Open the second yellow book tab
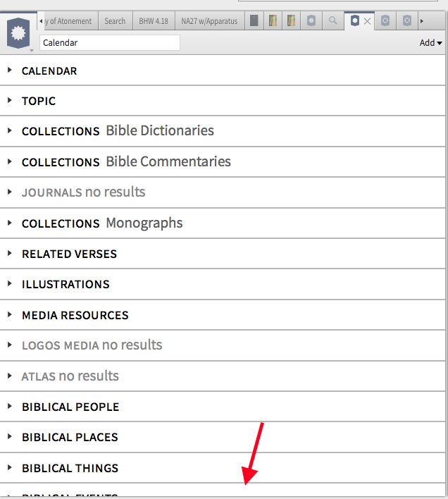 click(x=291, y=21)
